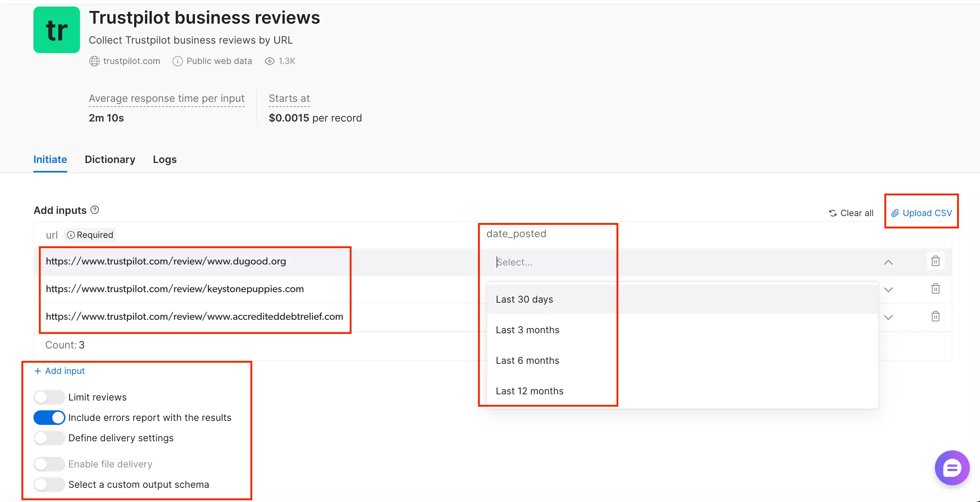
Task: Click the paperclip icon beside Upload CSV
Action: click(x=895, y=213)
